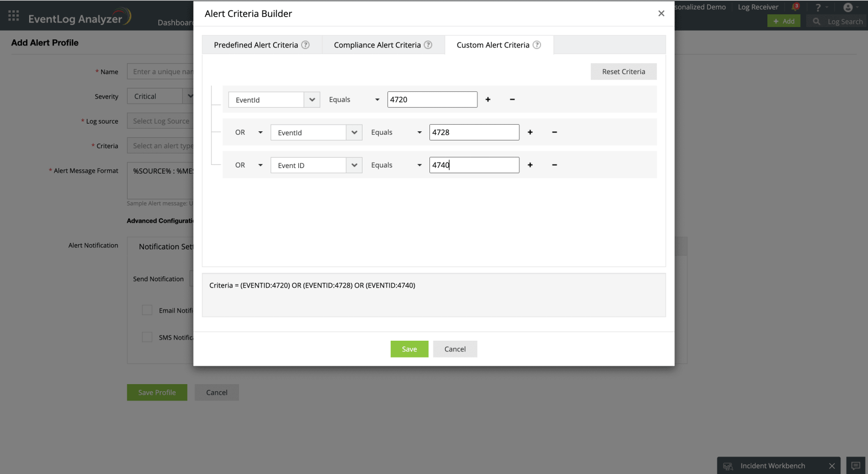
Task: Open the Event ID field dropdown in third row
Action: pyautogui.click(x=354, y=165)
